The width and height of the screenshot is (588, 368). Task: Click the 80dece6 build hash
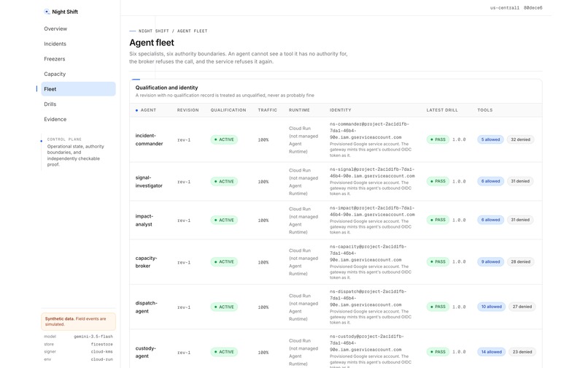533,7
